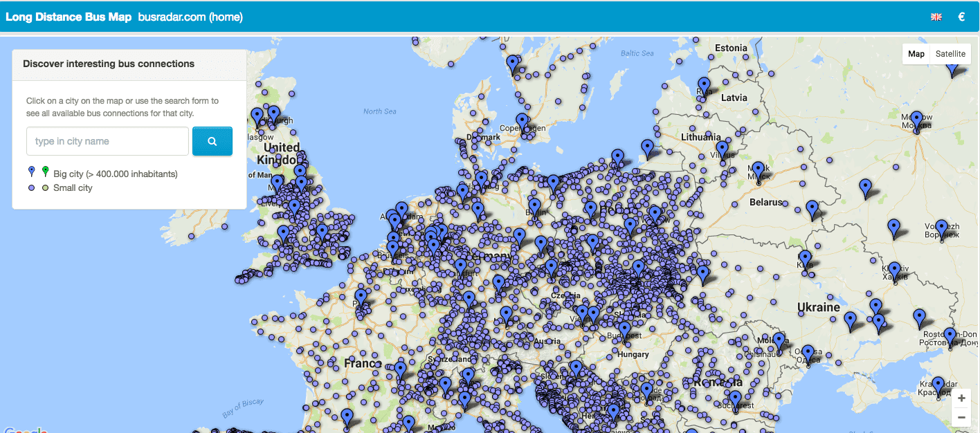Click the Odessa map pin
The image size is (980, 433).
point(808,354)
